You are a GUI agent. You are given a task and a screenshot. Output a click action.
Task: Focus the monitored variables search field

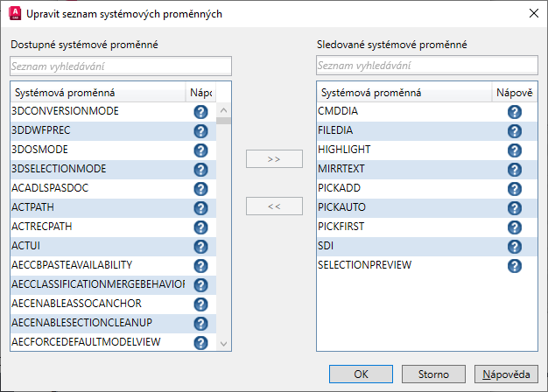(425, 66)
